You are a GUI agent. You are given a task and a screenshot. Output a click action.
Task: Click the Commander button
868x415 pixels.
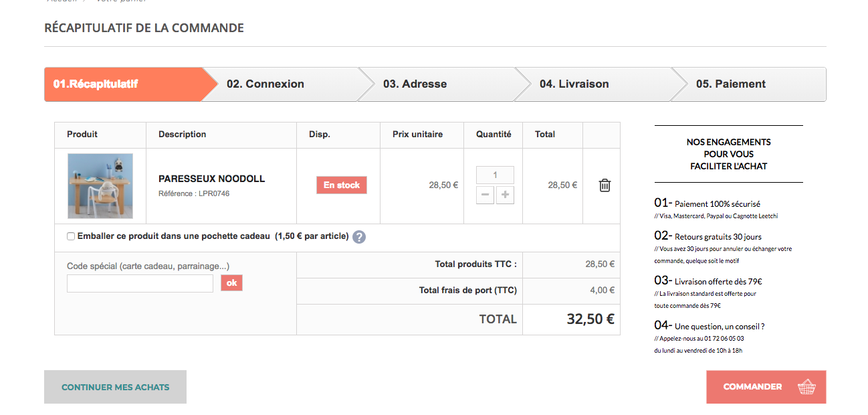(766, 387)
